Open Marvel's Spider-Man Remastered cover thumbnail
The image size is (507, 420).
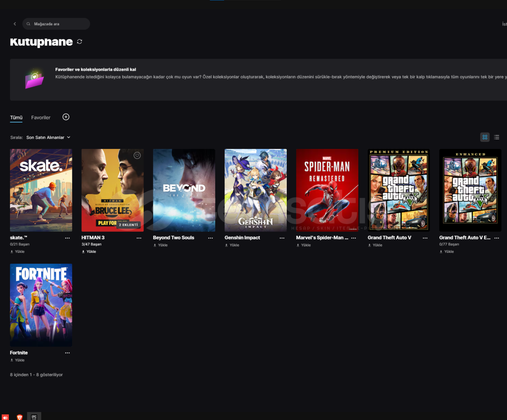click(327, 190)
